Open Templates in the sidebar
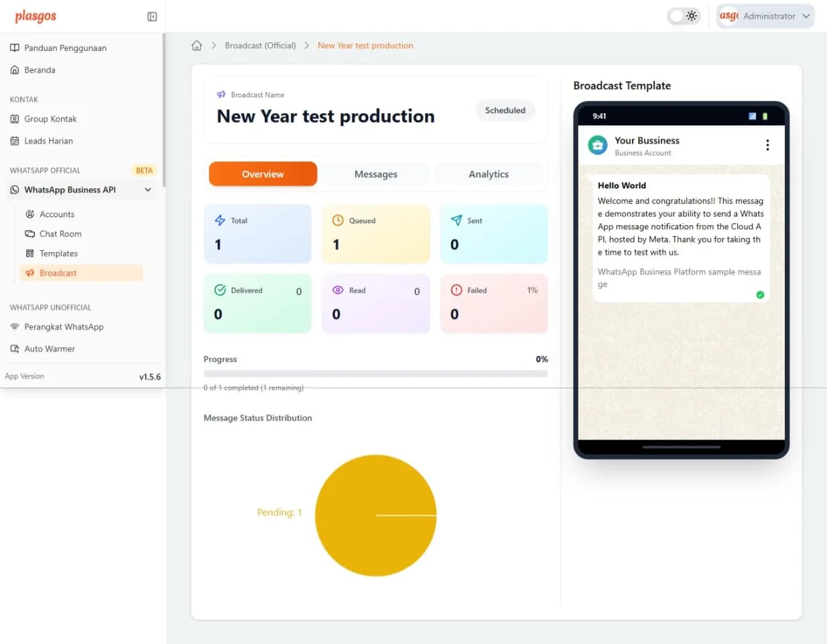 pyautogui.click(x=58, y=254)
